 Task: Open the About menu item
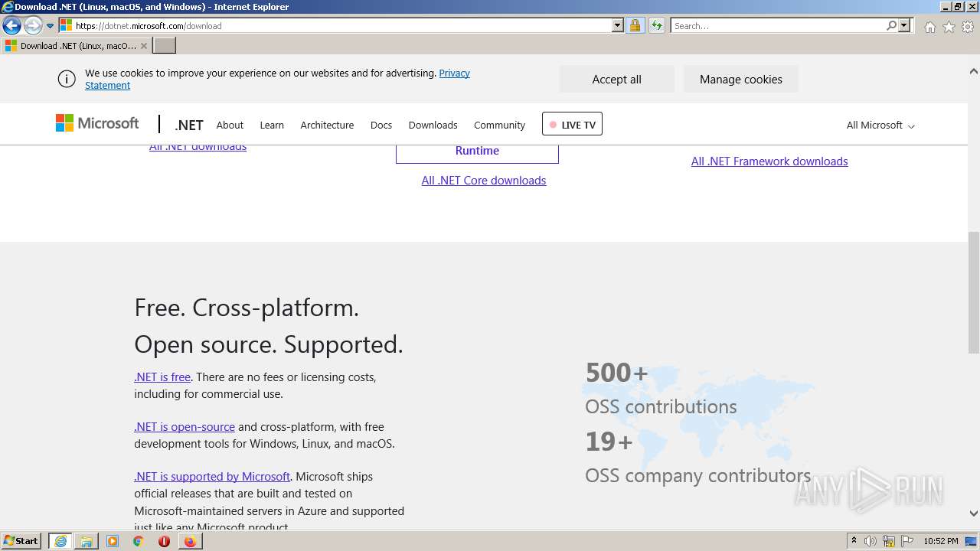pyautogui.click(x=230, y=125)
